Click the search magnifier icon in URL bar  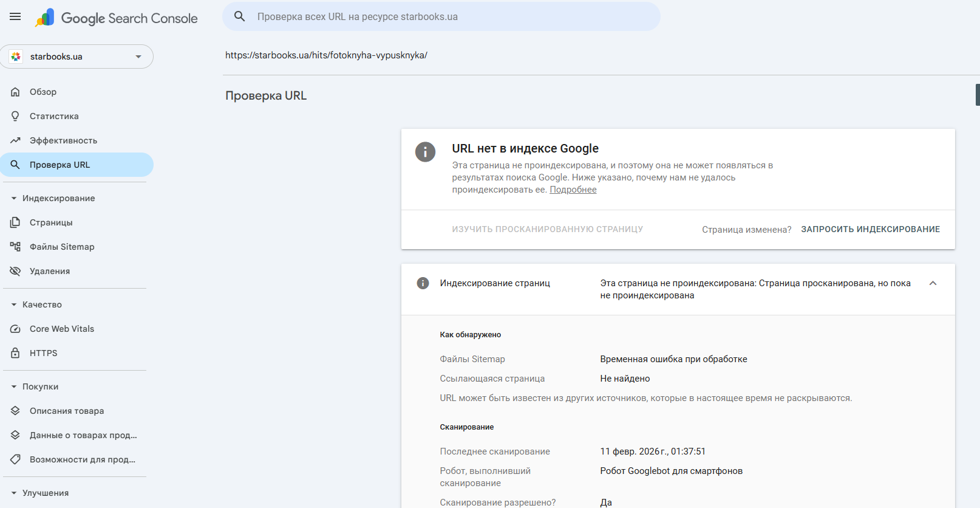240,16
